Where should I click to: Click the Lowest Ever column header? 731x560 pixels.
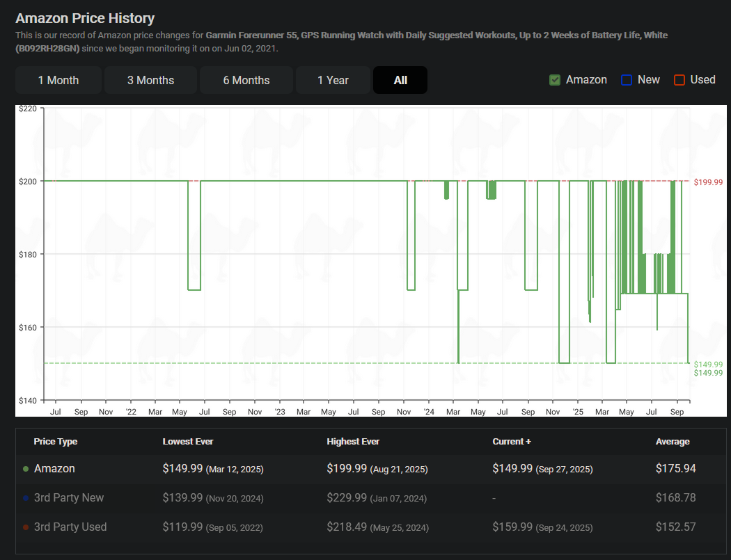[188, 442]
